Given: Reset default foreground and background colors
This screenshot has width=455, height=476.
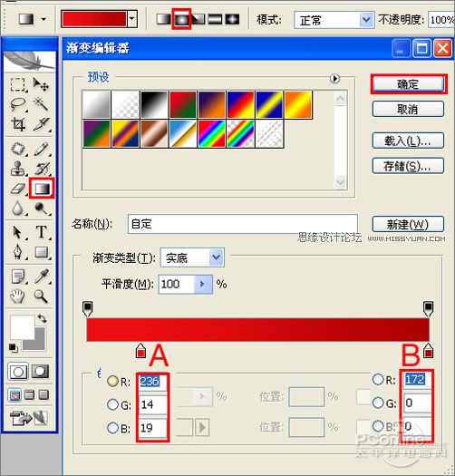Looking at the screenshot, I should click(13, 347).
